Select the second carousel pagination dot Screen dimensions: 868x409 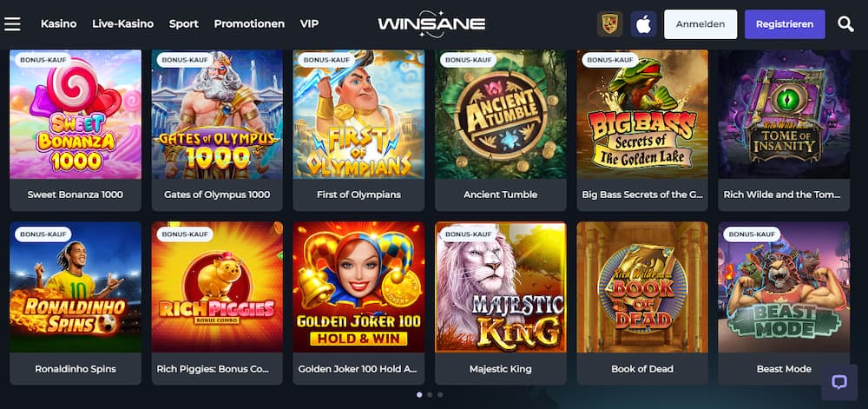[430, 394]
